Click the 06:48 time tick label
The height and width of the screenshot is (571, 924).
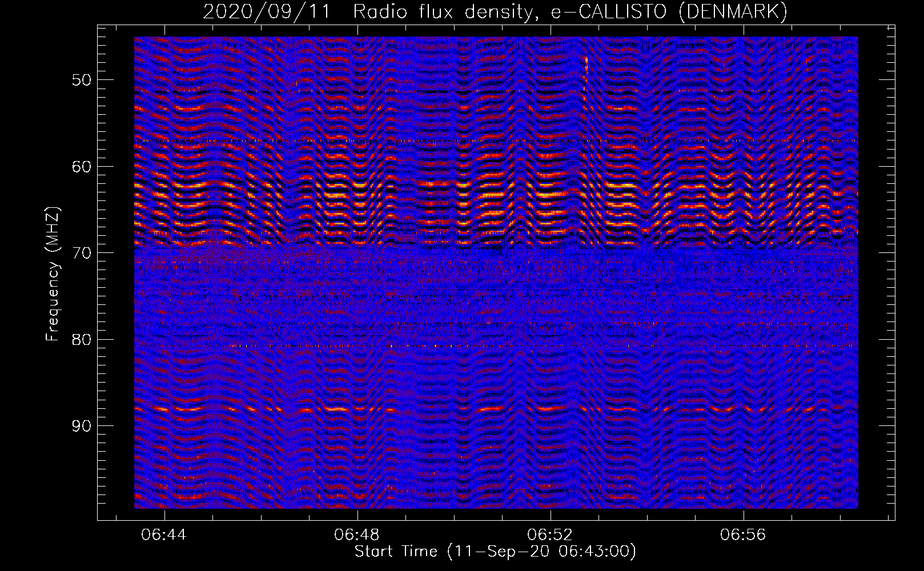coord(357,535)
